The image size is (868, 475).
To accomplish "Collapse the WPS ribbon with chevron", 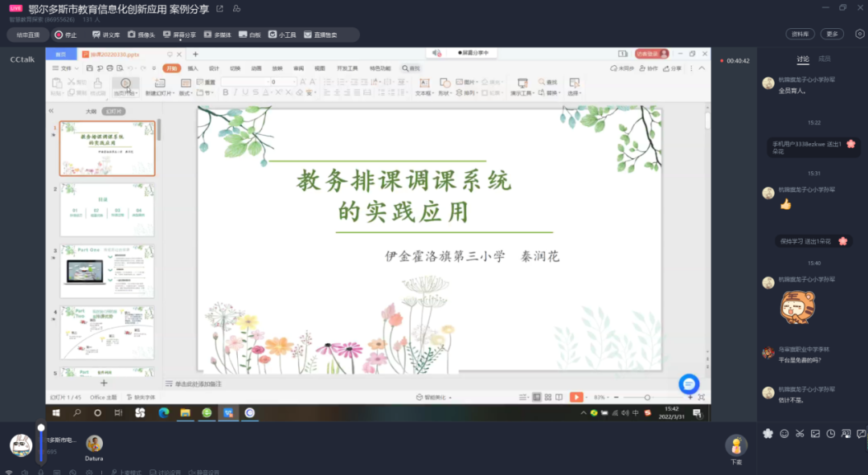I will pos(702,68).
